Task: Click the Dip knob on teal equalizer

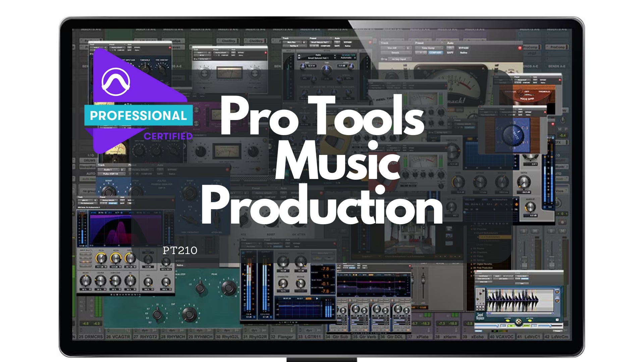Action: pyautogui.click(x=189, y=314)
